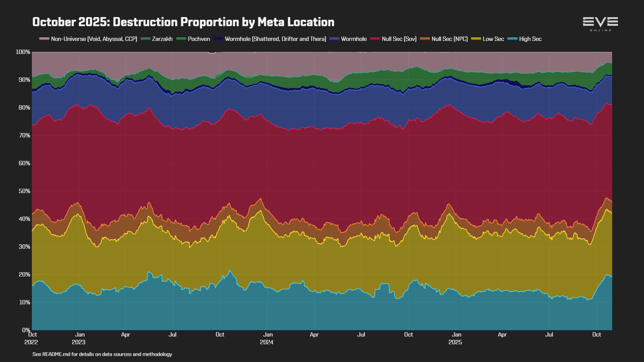Image resolution: width=644 pixels, height=362 pixels.
Task: Click the Jan 2025 x-axis label
Action: pyautogui.click(x=455, y=338)
